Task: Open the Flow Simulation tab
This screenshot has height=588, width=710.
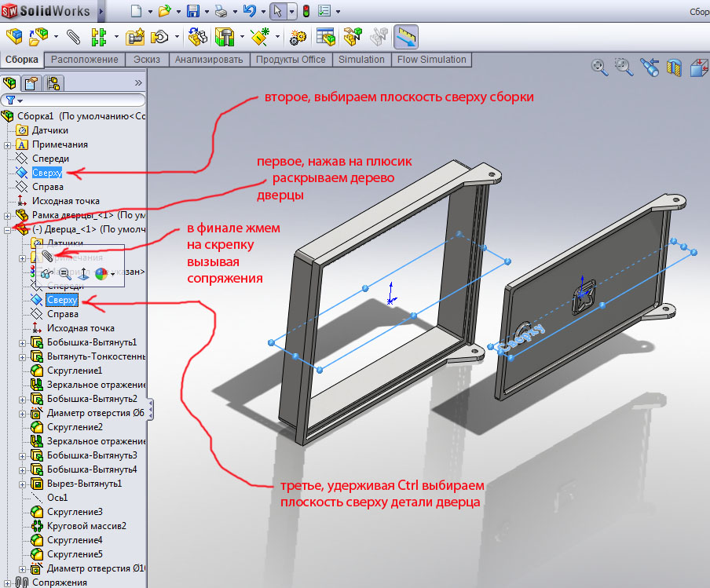Action: (x=431, y=60)
